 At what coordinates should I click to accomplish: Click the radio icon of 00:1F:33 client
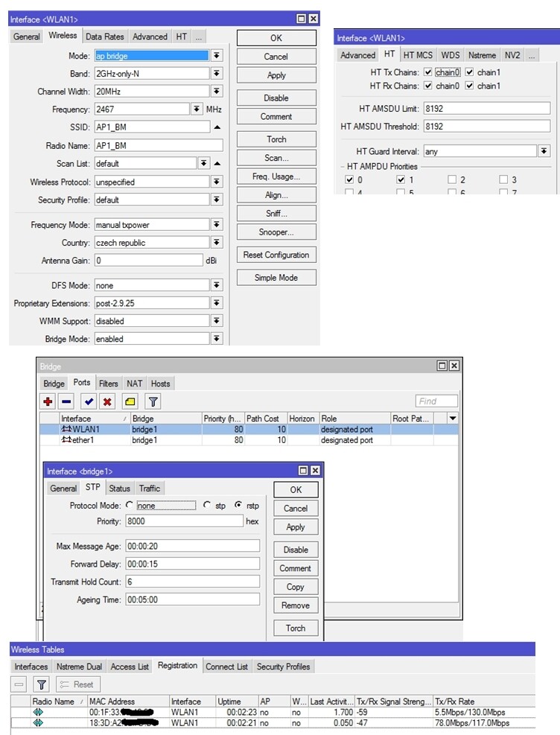tap(39, 712)
